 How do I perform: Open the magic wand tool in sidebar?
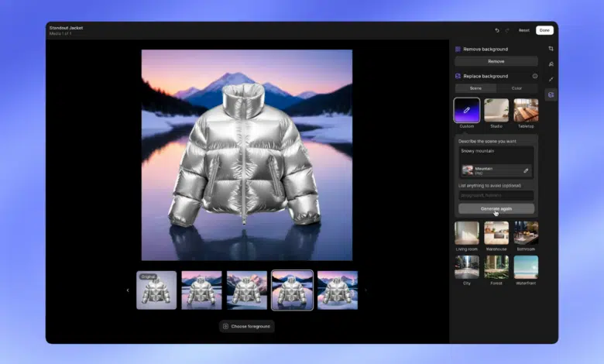tap(551, 79)
